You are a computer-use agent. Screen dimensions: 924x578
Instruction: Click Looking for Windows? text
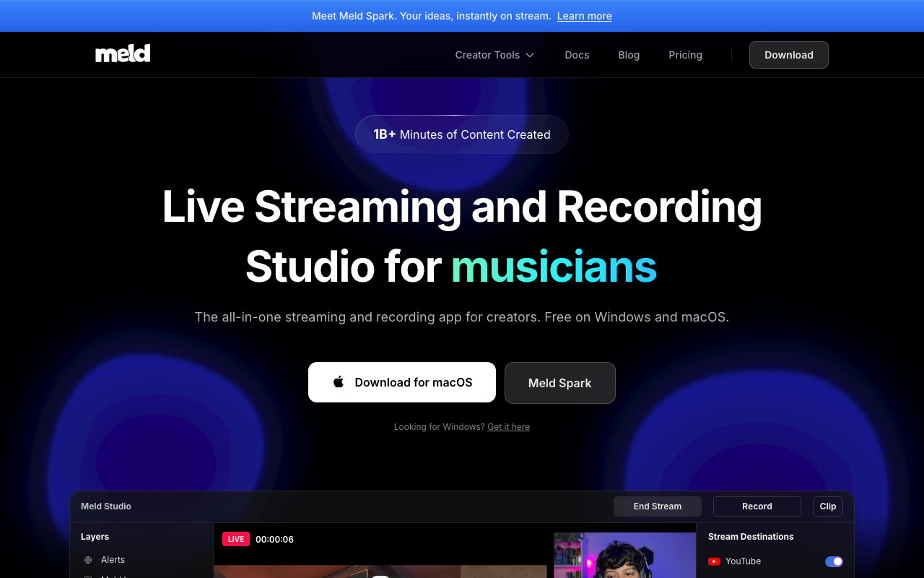tap(439, 427)
